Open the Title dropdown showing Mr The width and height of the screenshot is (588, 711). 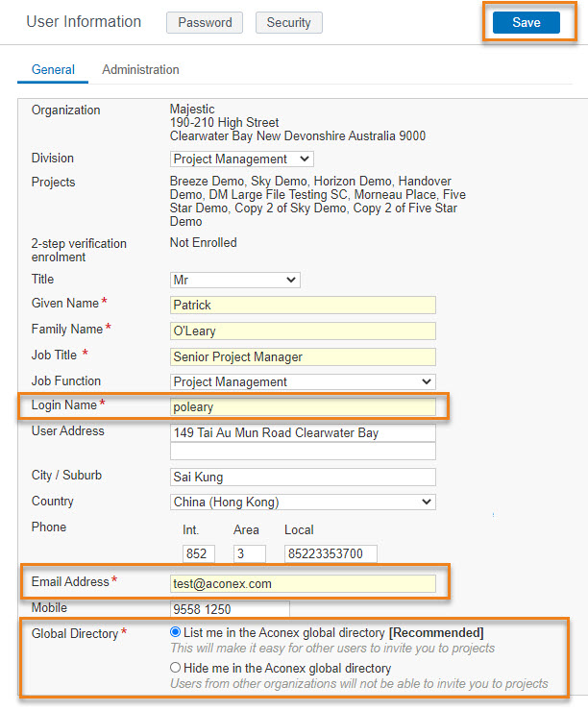235,281
